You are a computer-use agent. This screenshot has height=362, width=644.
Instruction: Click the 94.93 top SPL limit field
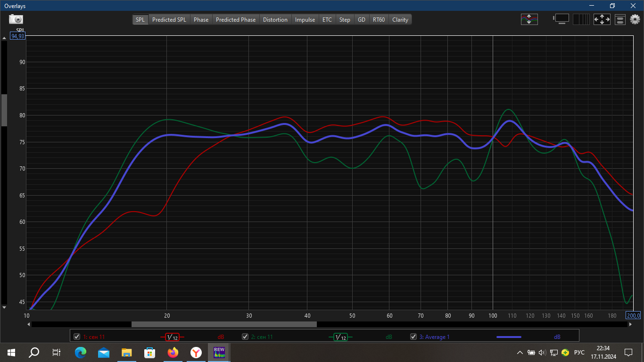(18, 36)
